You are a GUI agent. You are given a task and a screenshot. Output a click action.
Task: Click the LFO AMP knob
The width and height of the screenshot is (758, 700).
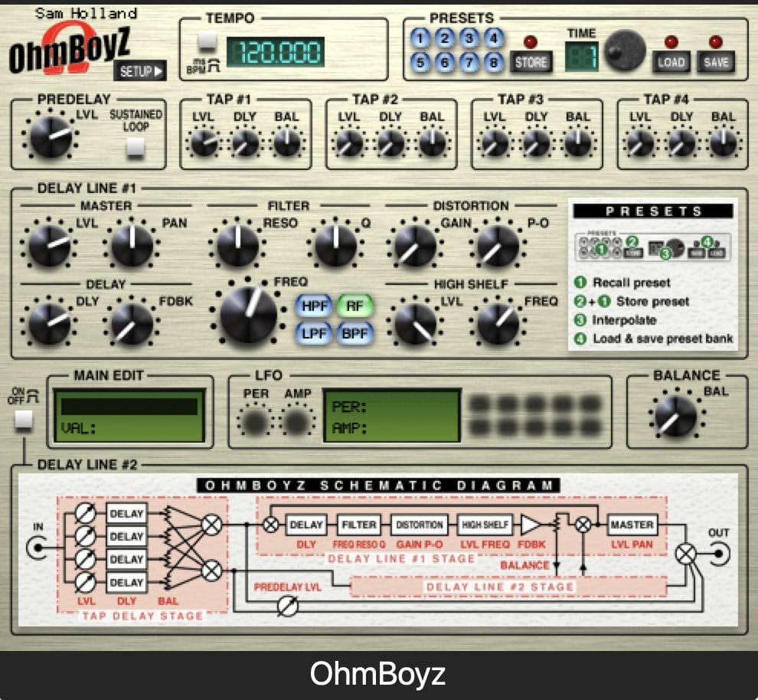coord(296,421)
